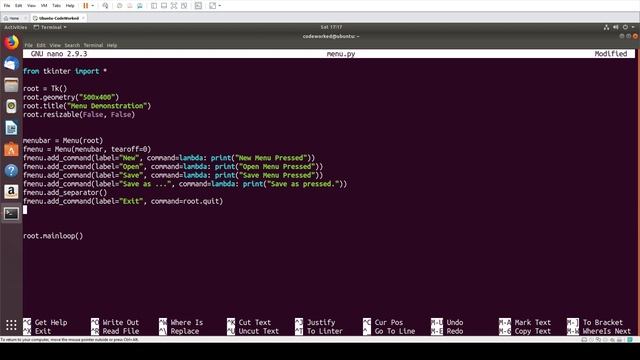Open LibreOffice Writer from the dock
The image size is (640, 360).
click(x=11, y=128)
